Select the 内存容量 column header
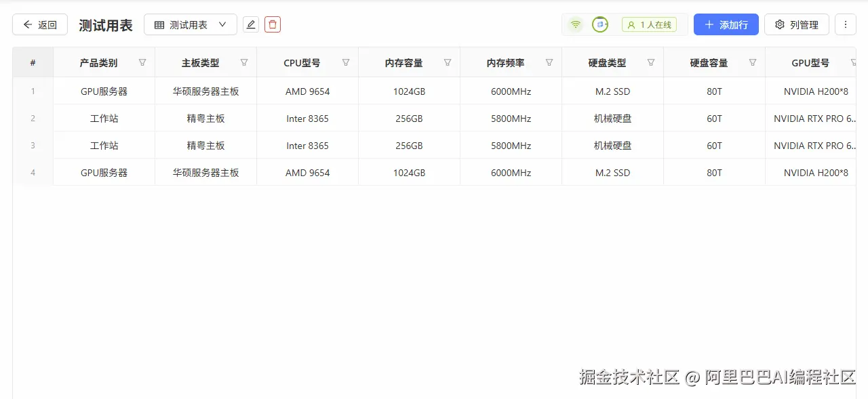Image resolution: width=868 pixels, height=399 pixels. click(403, 62)
